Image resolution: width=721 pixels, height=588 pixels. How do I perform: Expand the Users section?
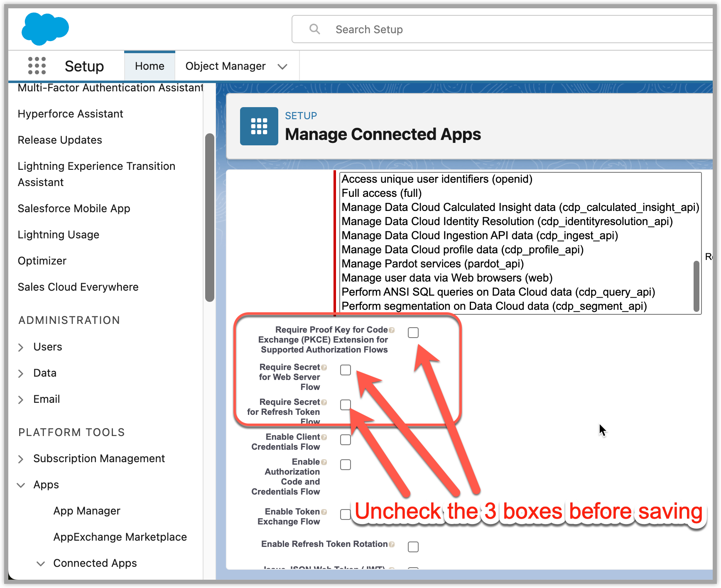(x=21, y=347)
